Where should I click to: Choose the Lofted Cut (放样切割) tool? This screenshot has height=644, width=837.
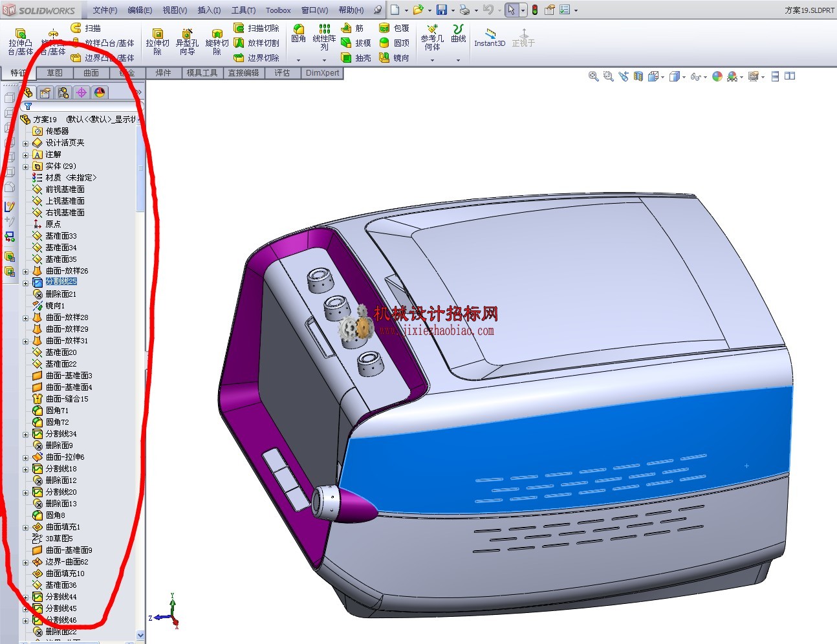(256, 43)
